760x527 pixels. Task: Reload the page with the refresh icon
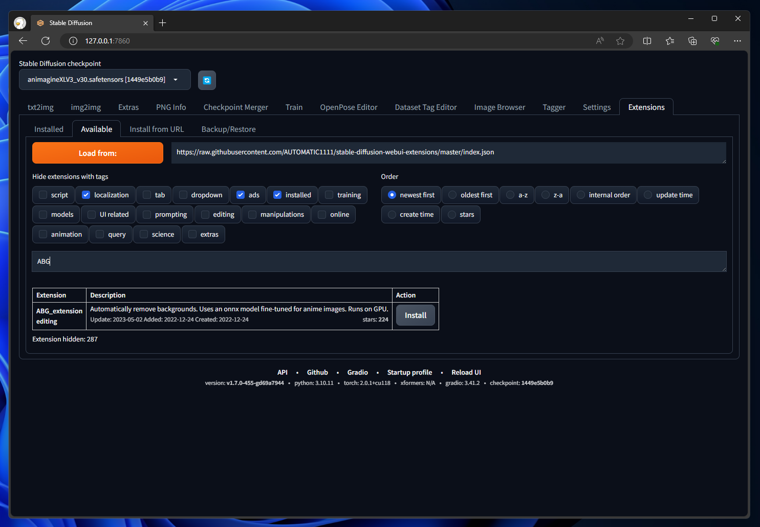[x=46, y=41]
